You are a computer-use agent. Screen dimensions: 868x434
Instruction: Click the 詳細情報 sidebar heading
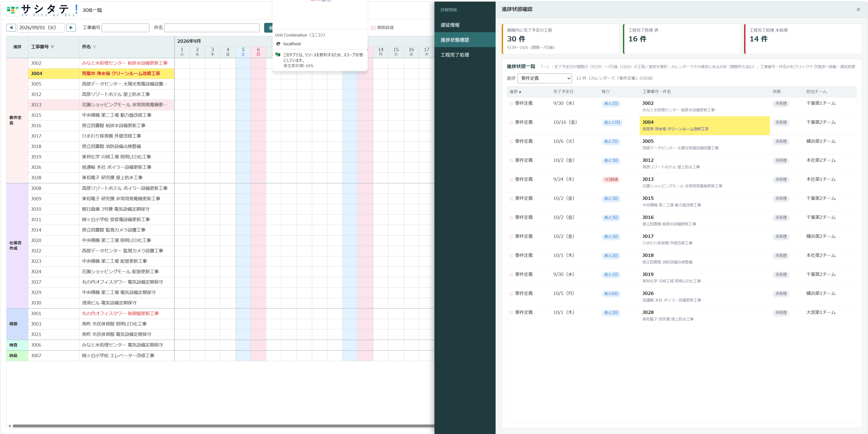448,10
